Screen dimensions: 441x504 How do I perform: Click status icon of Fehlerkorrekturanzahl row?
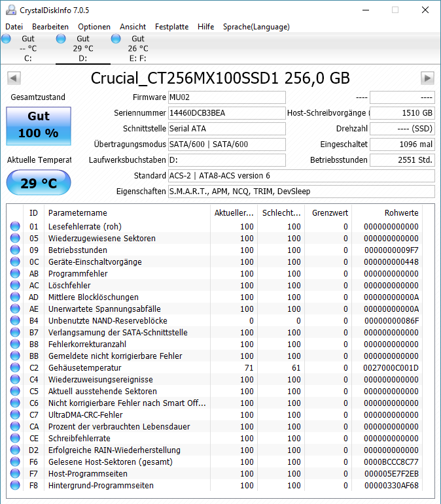coord(15,344)
